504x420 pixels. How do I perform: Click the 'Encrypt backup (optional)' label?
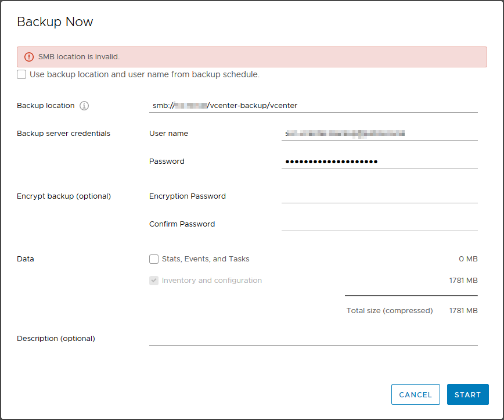click(x=64, y=196)
